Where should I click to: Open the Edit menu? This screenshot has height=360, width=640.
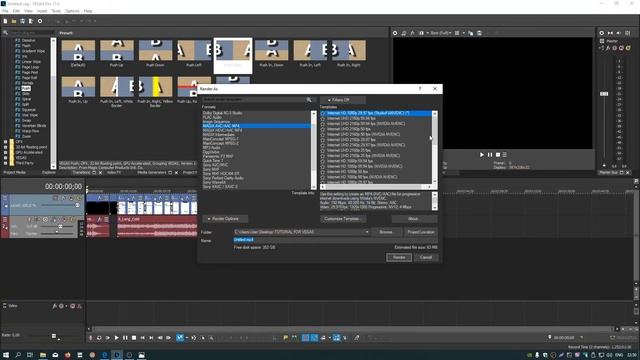(16, 11)
